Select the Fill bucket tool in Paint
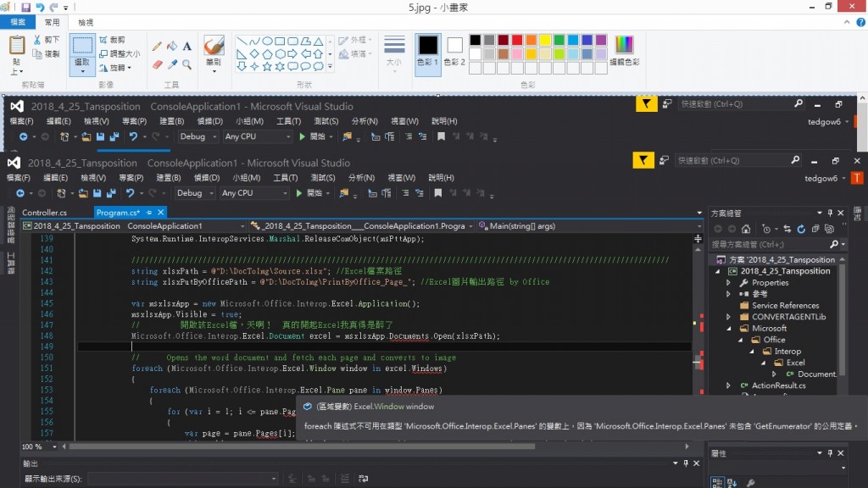The image size is (868, 488). 172,47
